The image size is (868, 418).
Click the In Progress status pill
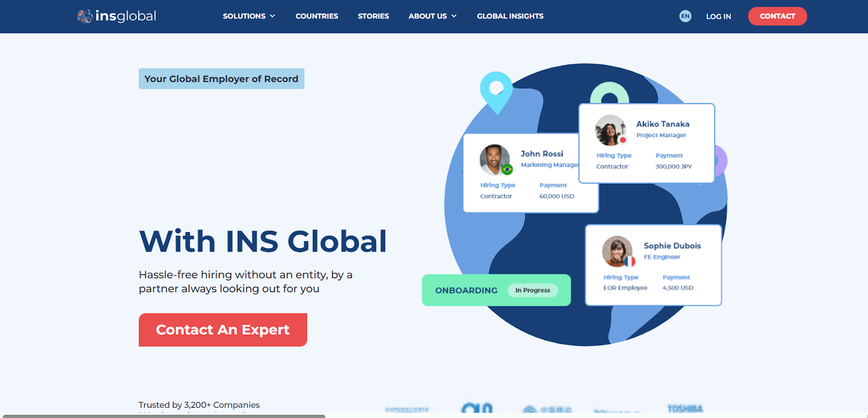533,290
